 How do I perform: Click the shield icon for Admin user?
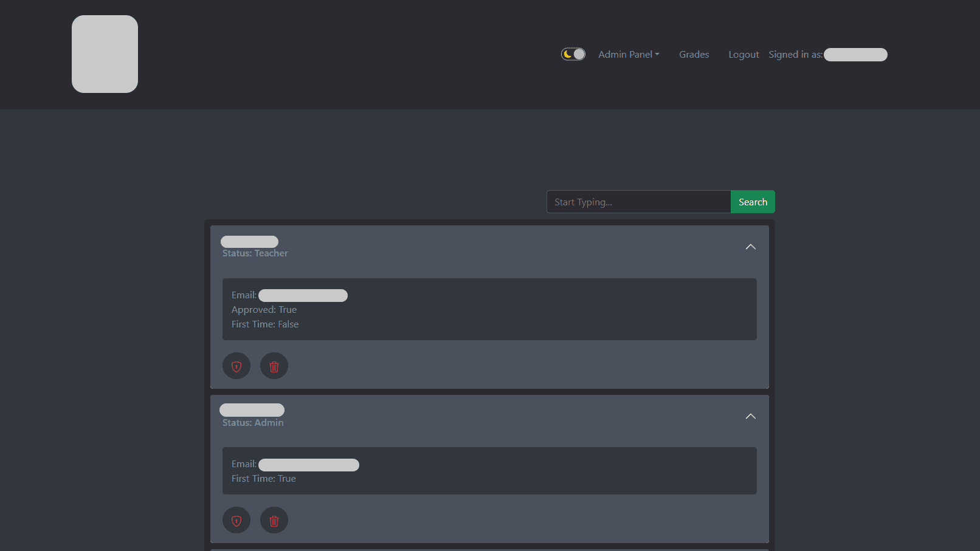pyautogui.click(x=236, y=521)
